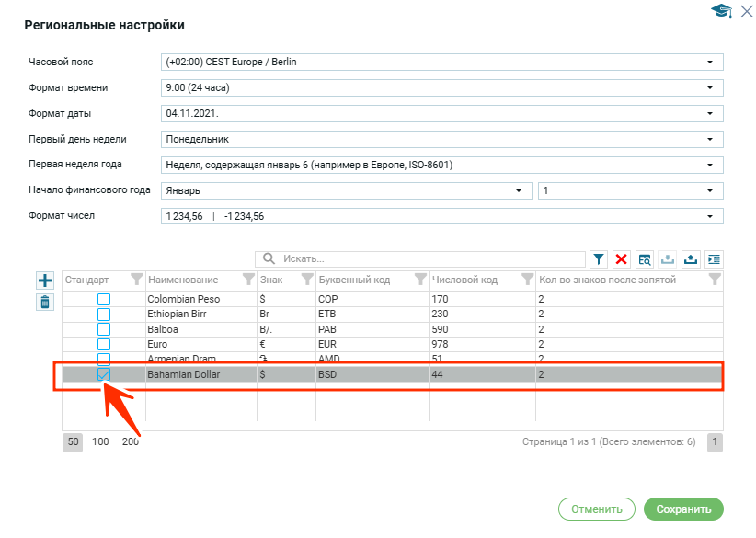Toggle the Standard checkbox for Bahamian Dollar
The height and width of the screenshot is (538, 756).
point(104,374)
